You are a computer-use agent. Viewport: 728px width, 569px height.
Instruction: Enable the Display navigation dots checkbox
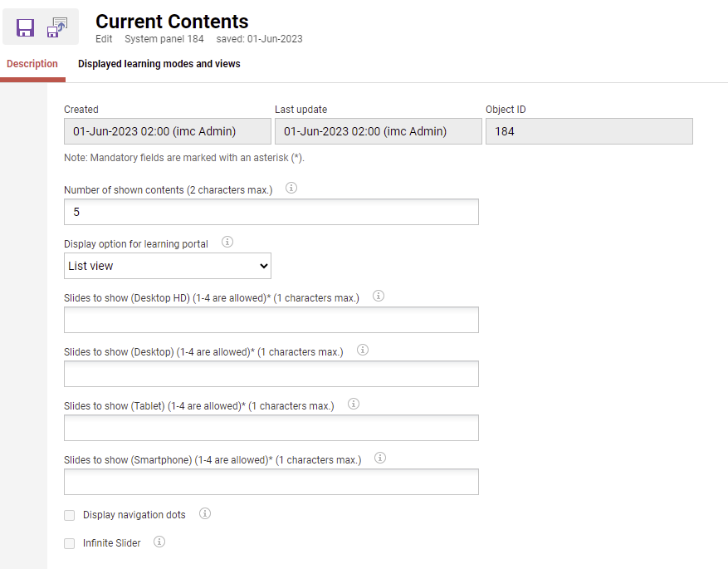click(x=70, y=516)
